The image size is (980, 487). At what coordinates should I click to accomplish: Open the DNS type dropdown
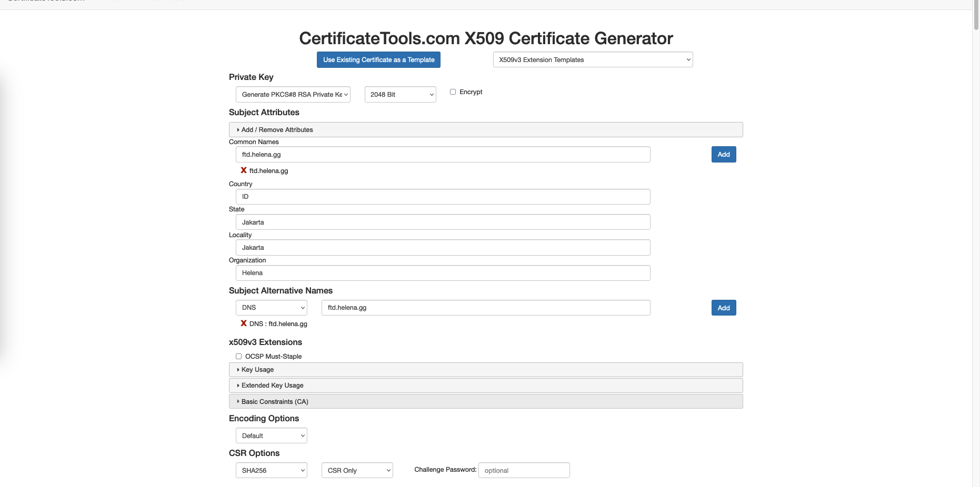coord(271,308)
